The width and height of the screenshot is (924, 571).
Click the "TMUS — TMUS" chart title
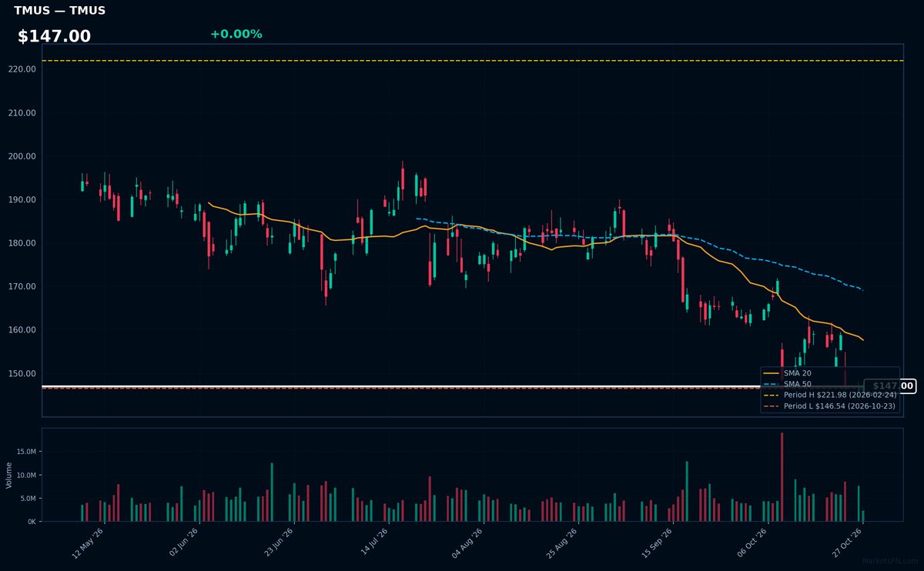click(x=59, y=11)
